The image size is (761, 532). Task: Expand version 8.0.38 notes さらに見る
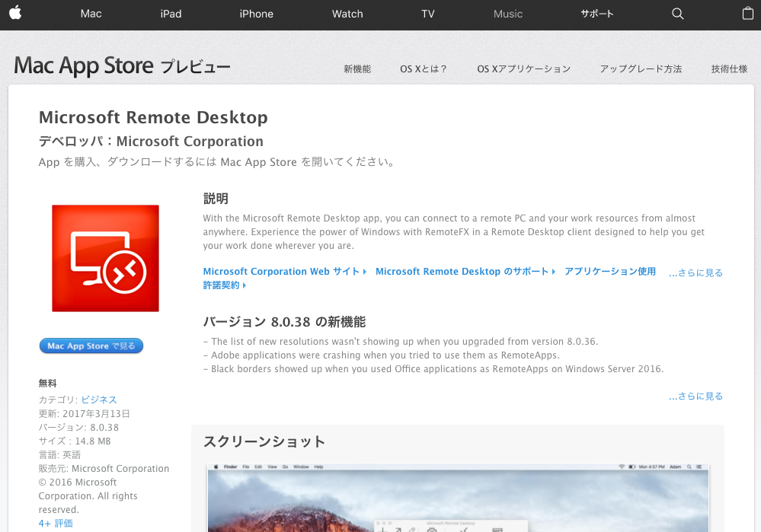click(696, 397)
